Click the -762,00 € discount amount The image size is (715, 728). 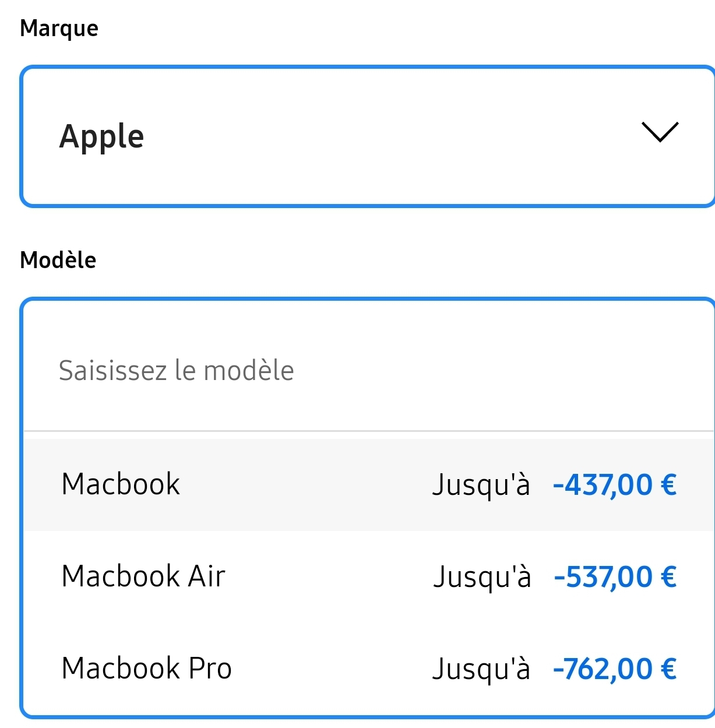[x=603, y=669]
